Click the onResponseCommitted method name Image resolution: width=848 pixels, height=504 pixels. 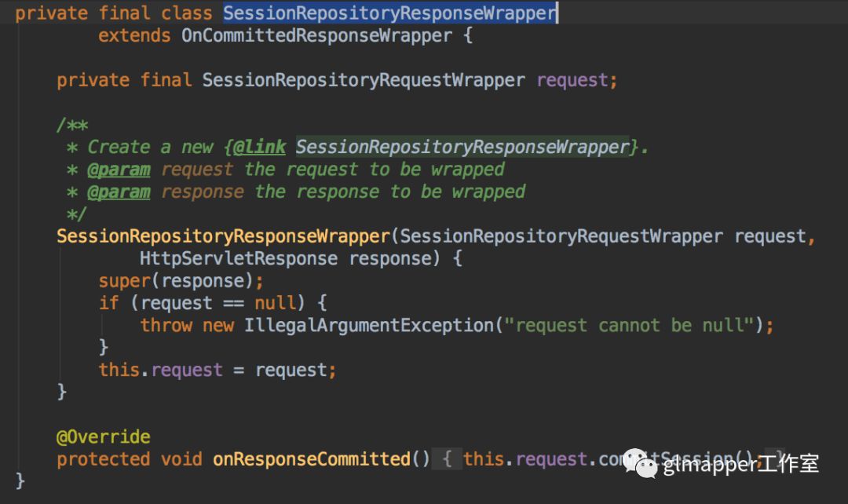pyautogui.click(x=312, y=459)
